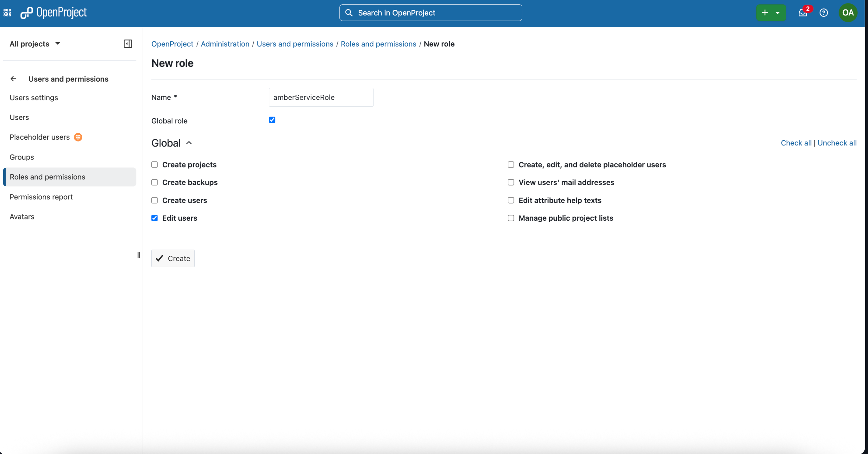Click the back arrow beside Users and permissions
This screenshot has height=454, width=868.
coord(14,79)
